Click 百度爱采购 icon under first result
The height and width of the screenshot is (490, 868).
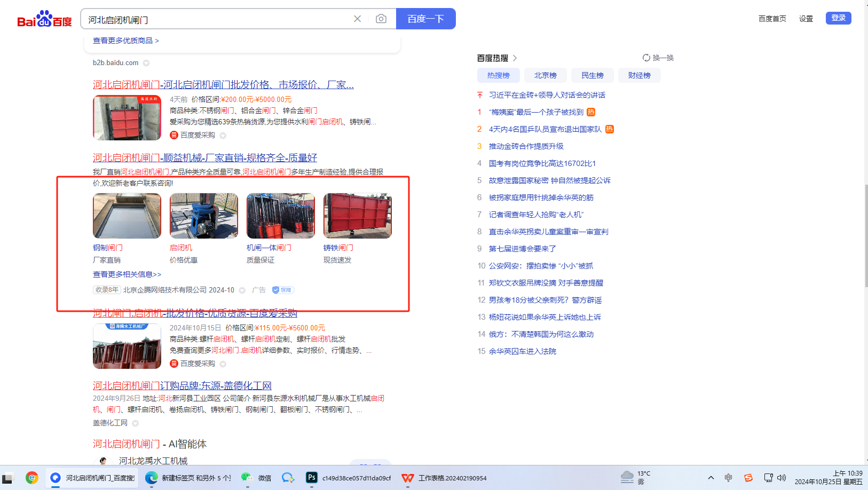coord(173,135)
